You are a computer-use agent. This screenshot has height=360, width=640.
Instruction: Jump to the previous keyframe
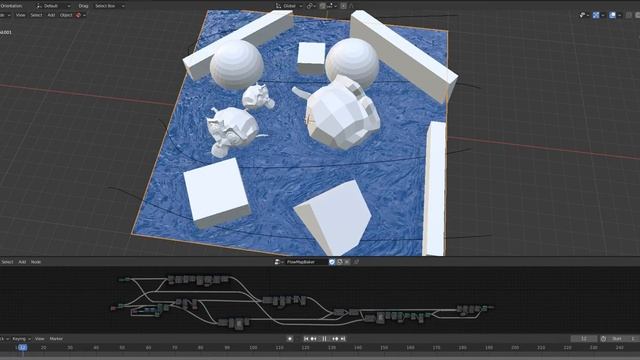click(x=313, y=339)
